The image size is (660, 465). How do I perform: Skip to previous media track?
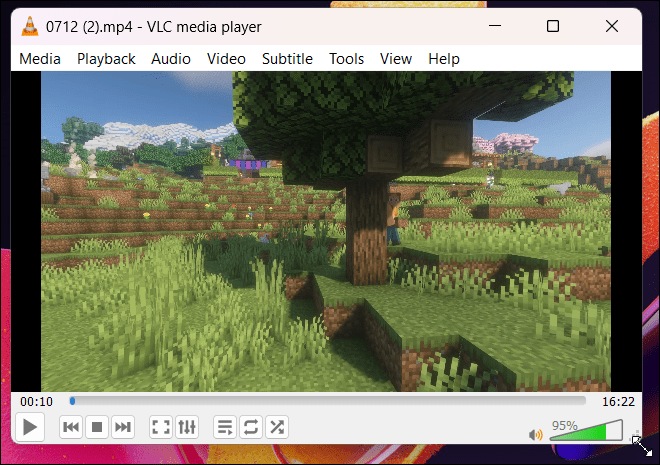[x=71, y=427]
